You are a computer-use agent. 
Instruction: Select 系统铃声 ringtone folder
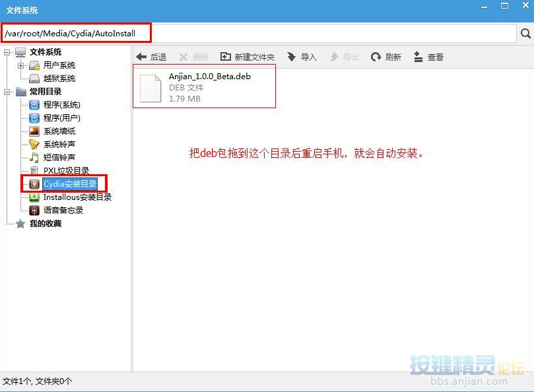[x=59, y=145]
